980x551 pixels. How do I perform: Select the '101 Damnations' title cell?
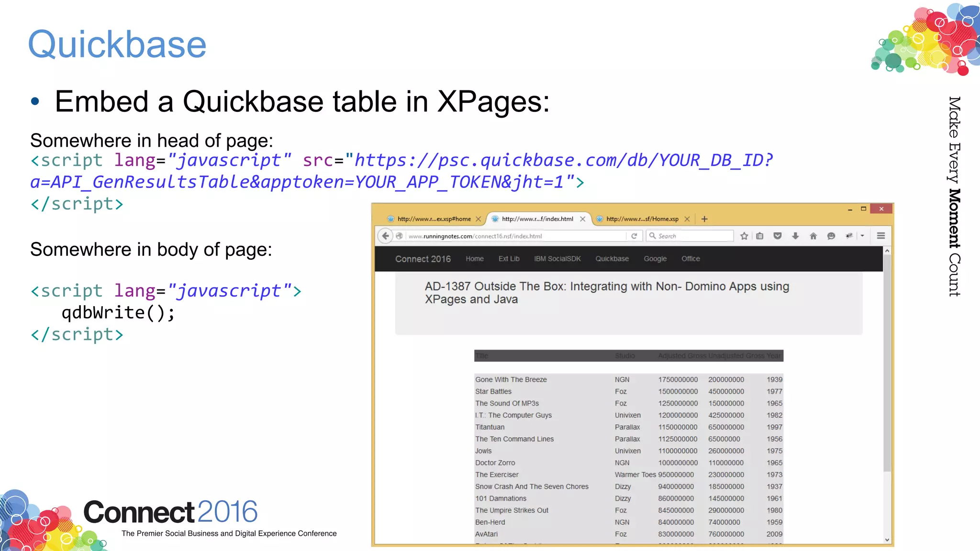[x=501, y=498]
